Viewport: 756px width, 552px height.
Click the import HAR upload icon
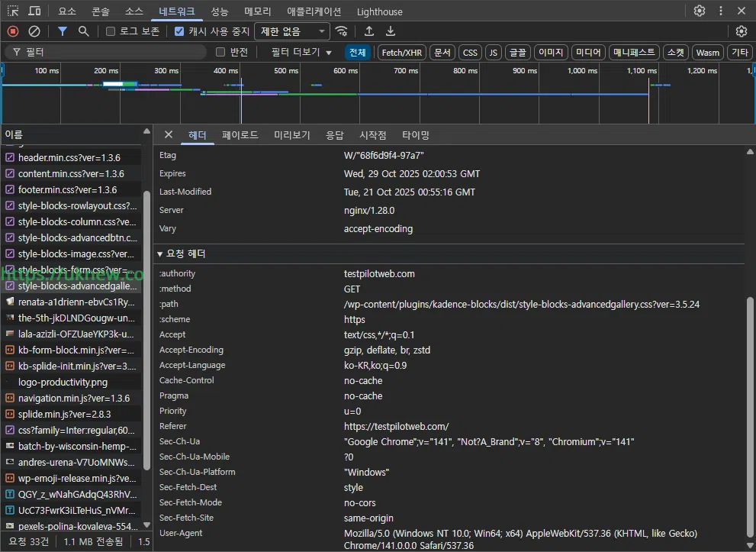pyautogui.click(x=369, y=31)
